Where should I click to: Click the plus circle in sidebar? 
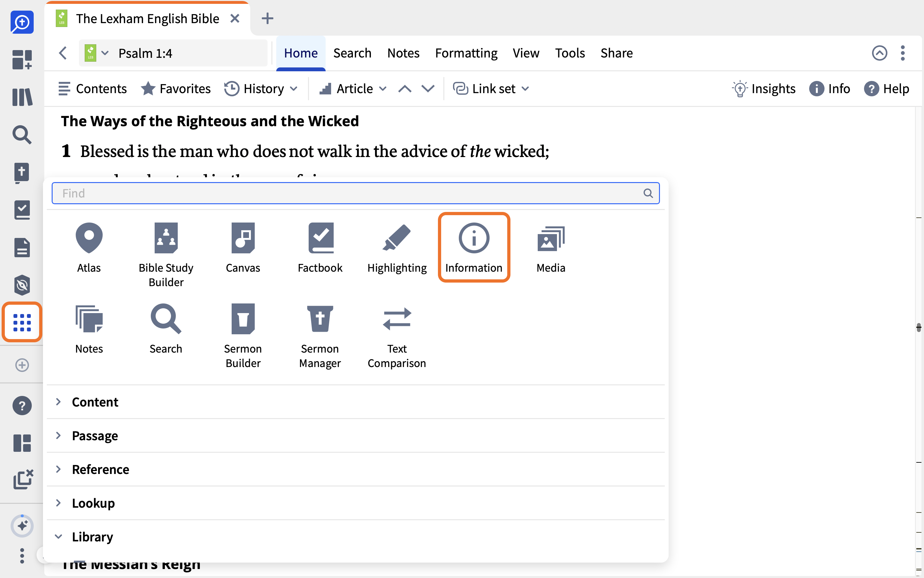pyautogui.click(x=22, y=365)
